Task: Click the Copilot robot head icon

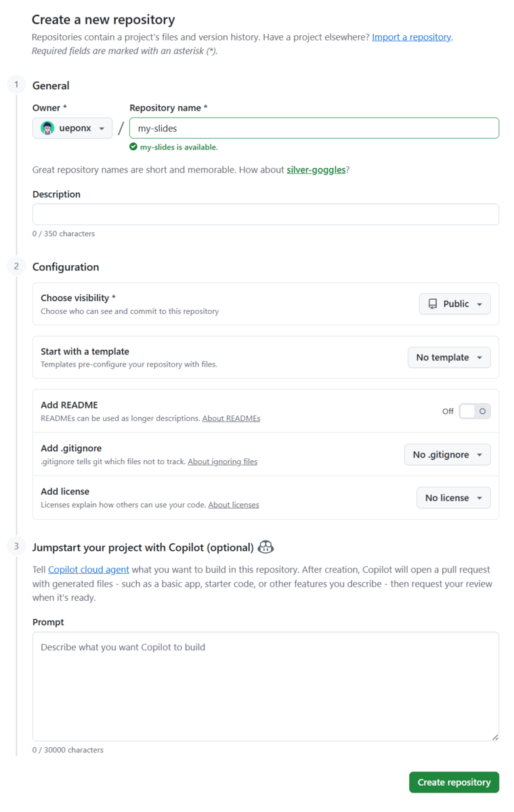Action: coord(265,547)
